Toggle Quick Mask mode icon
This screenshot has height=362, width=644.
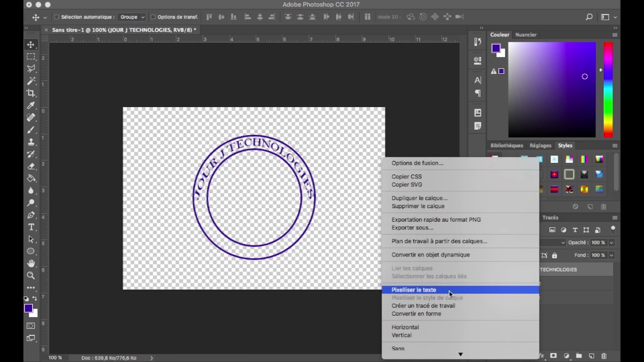pyautogui.click(x=31, y=326)
